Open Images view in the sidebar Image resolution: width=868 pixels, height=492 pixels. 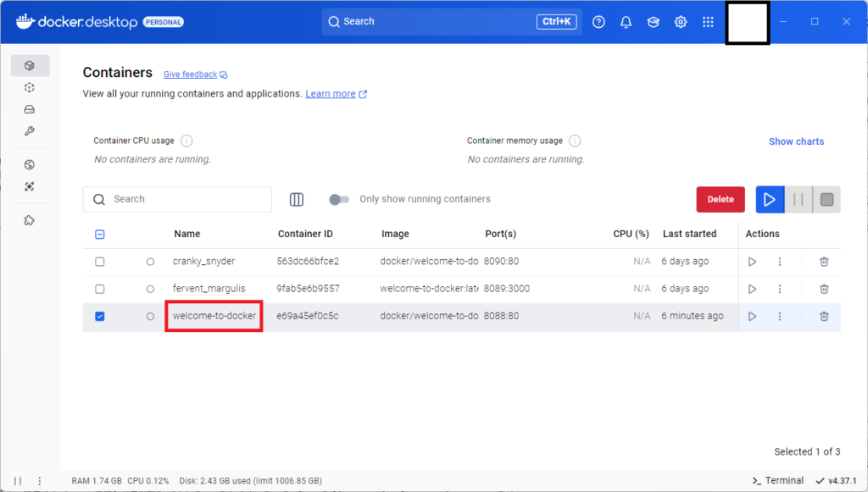[30, 87]
